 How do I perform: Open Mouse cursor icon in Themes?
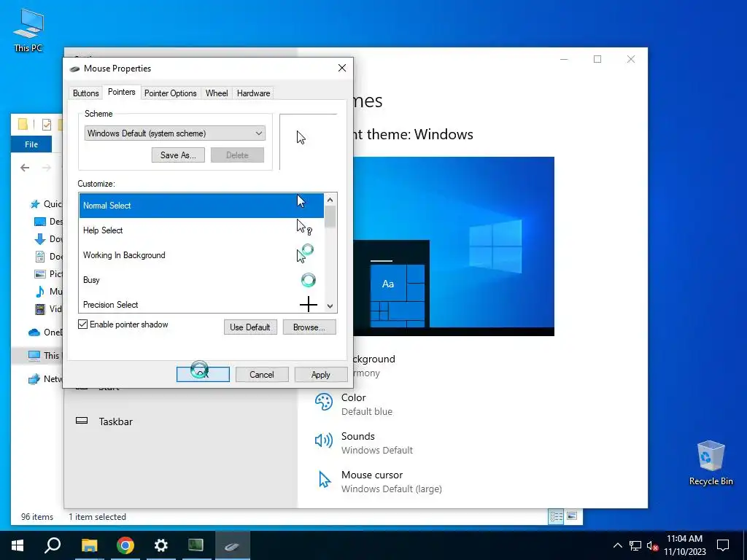325,480
